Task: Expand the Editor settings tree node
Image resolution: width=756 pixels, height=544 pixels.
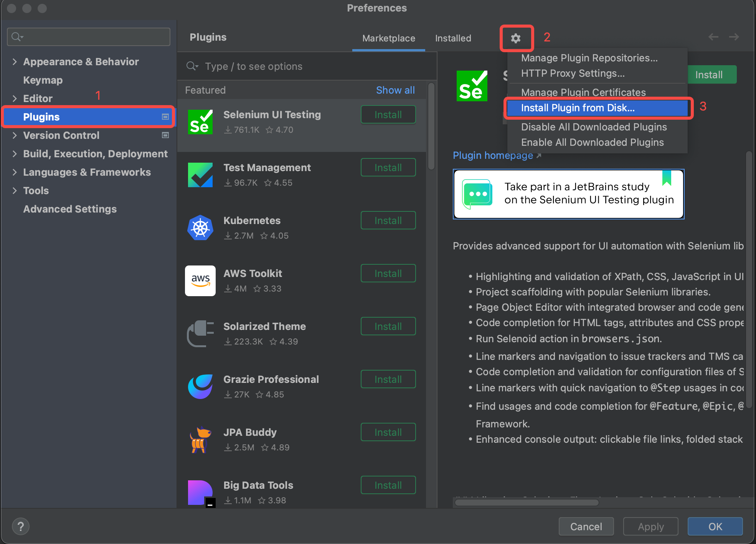Action: (15, 99)
